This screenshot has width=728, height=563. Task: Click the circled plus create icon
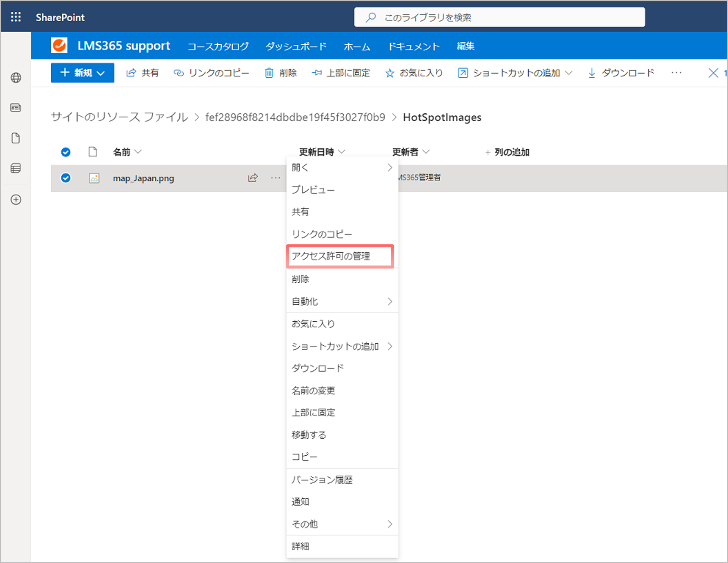coord(16,200)
